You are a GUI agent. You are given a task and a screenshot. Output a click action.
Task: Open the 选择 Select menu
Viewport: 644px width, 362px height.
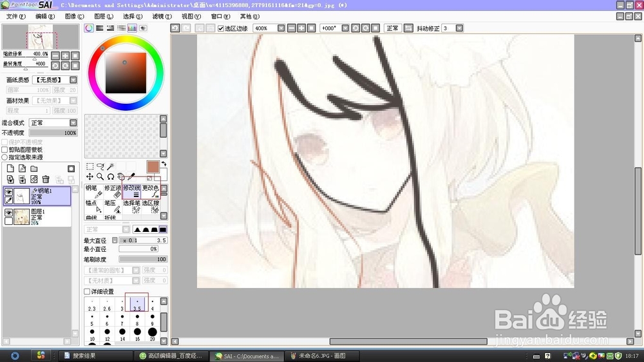(x=133, y=17)
